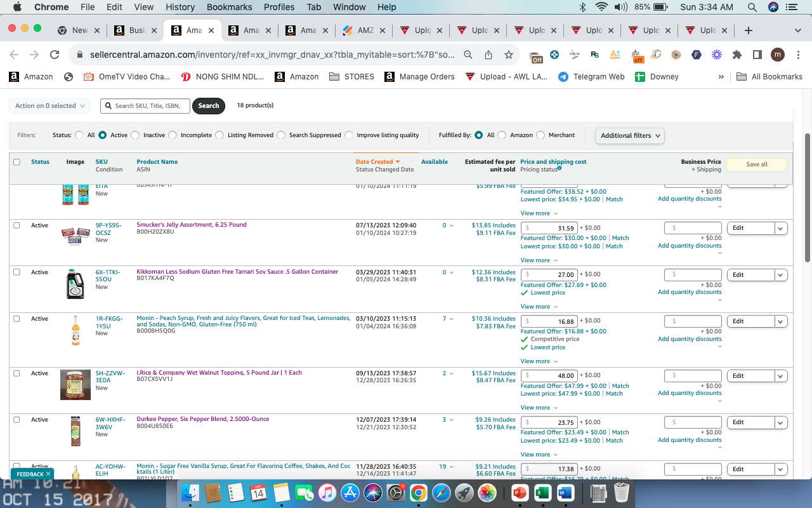Click the Spotlight search icon in the menu bar
The height and width of the screenshot is (508, 812).
click(x=752, y=7)
